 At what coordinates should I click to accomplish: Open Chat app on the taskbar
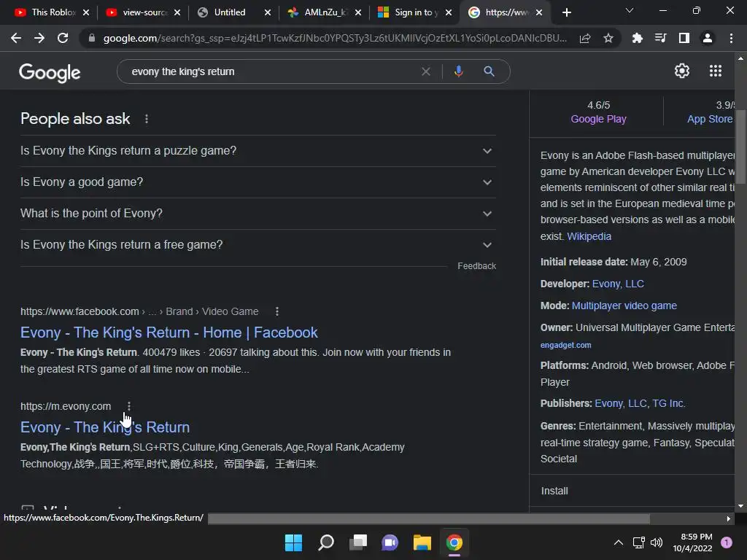click(390, 542)
